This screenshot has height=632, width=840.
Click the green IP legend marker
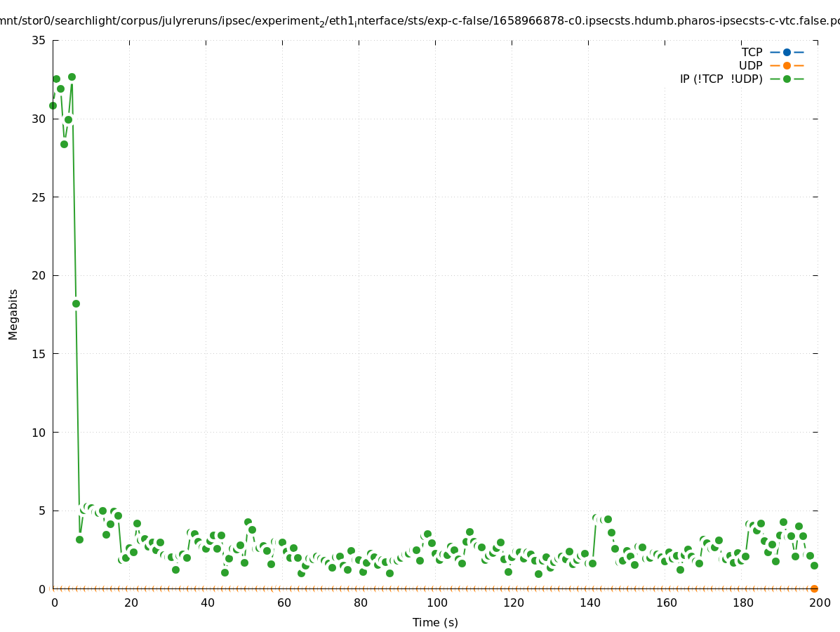(787, 79)
